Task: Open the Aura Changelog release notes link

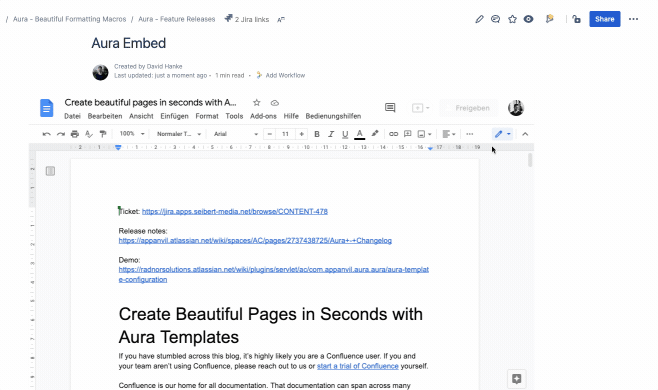Action: tap(255, 241)
